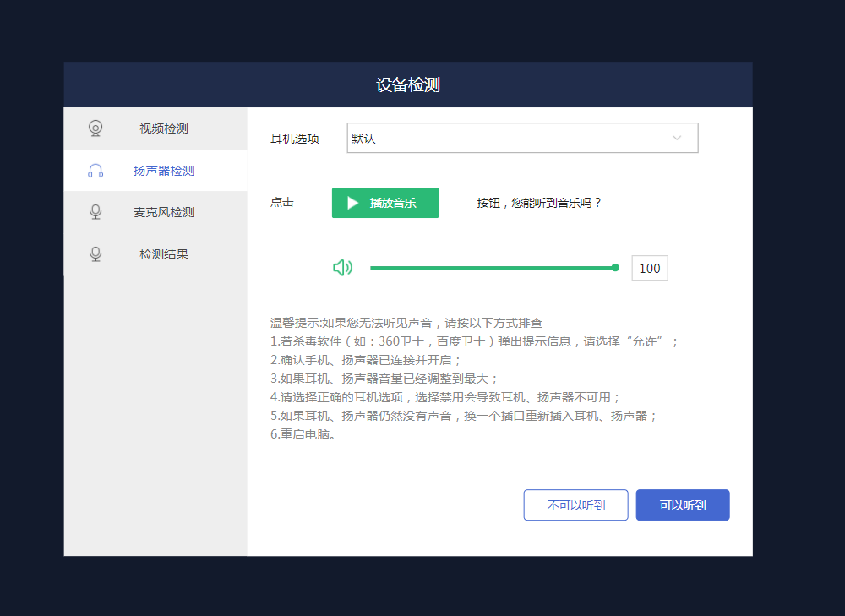Click the 耳机选项 label
This screenshot has height=616, width=845.
295,139
